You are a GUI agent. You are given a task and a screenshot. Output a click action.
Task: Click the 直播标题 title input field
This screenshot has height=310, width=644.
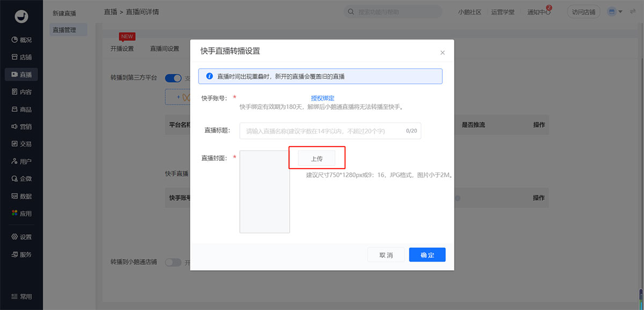coord(322,131)
